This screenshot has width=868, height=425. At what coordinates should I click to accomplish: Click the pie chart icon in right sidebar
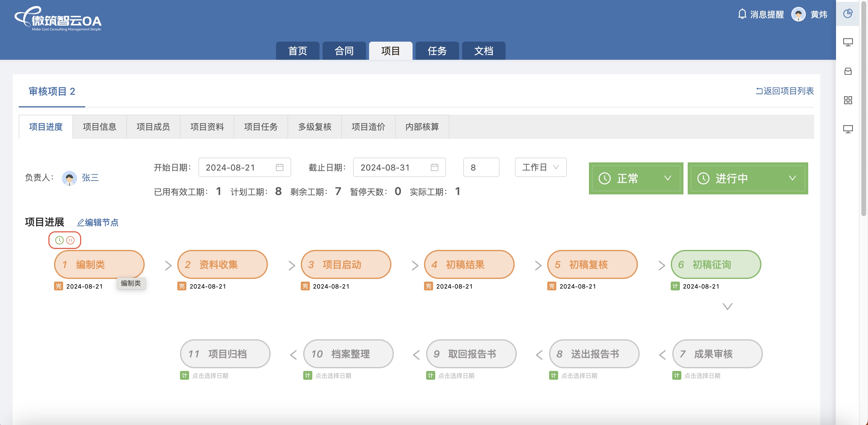click(x=848, y=14)
